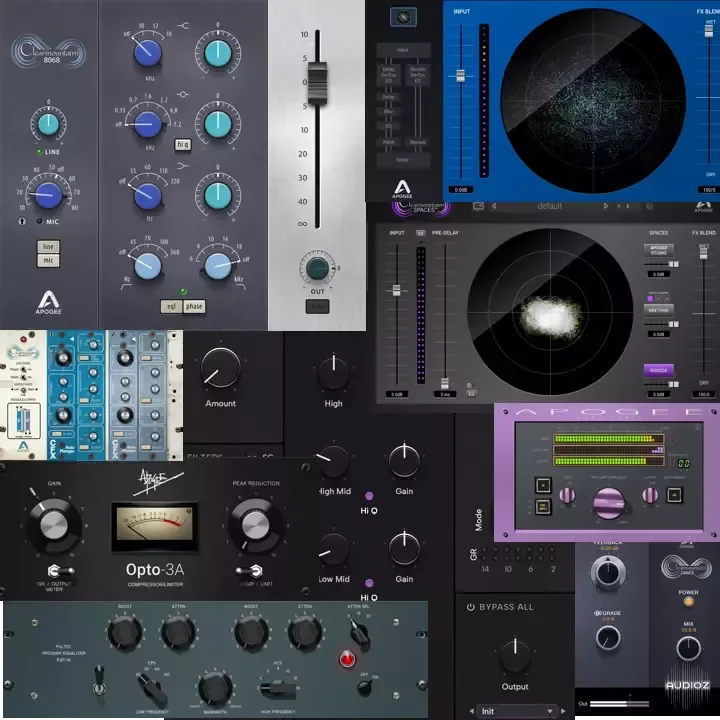Screen dimensions: 720x720
Task: Click the silver channel fader cap
Action: pos(317,83)
